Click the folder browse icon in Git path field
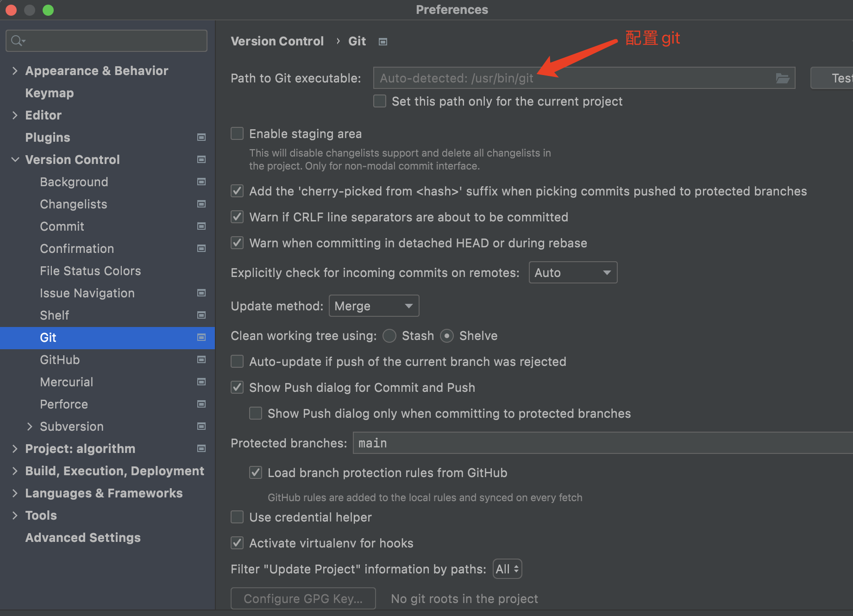 [x=782, y=78]
